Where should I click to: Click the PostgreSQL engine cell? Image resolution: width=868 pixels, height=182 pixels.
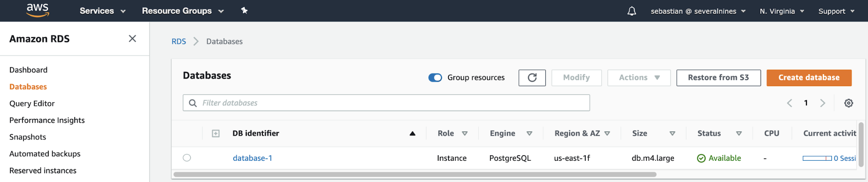point(510,158)
